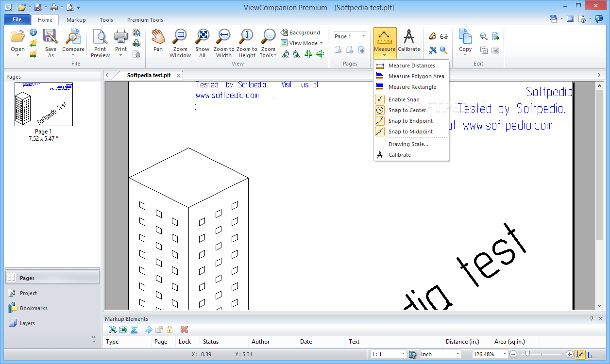Toggle the pin on Markup Elements panel
Screen dimensions: 610x364
(x=592, y=319)
